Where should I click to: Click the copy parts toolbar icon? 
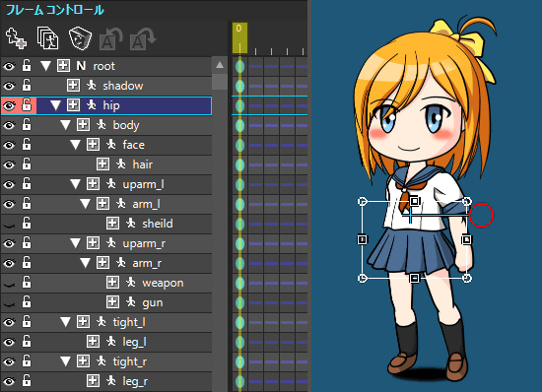coord(47,38)
